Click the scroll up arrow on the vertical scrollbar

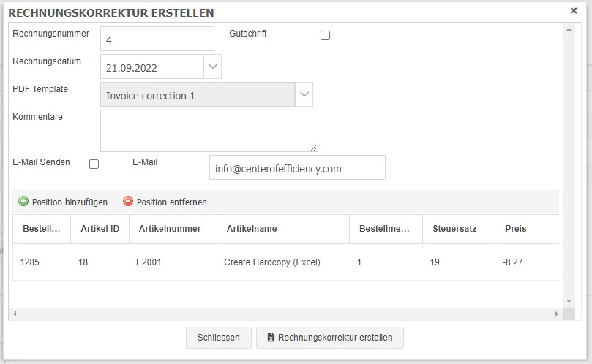(x=569, y=29)
